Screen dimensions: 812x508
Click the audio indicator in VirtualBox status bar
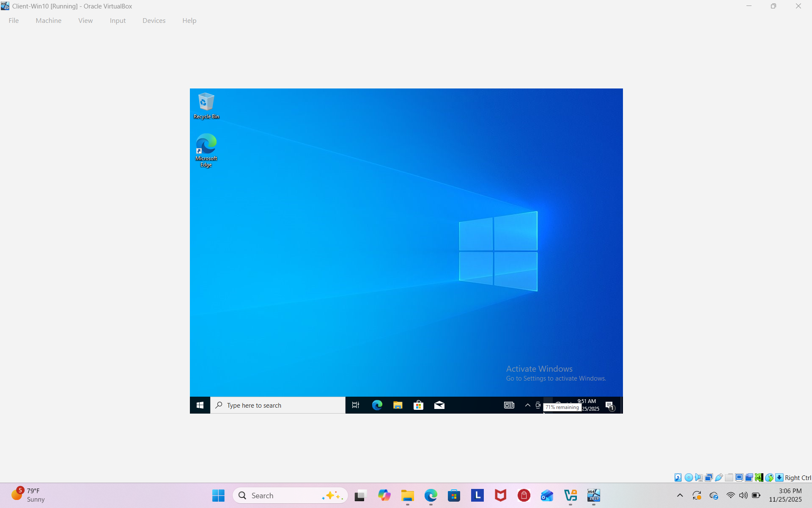pyautogui.click(x=699, y=478)
